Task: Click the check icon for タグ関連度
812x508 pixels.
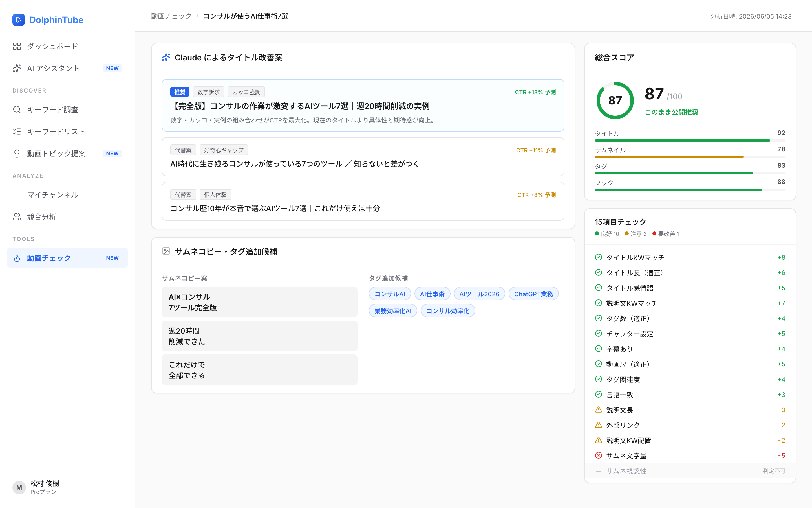Action: point(599,379)
